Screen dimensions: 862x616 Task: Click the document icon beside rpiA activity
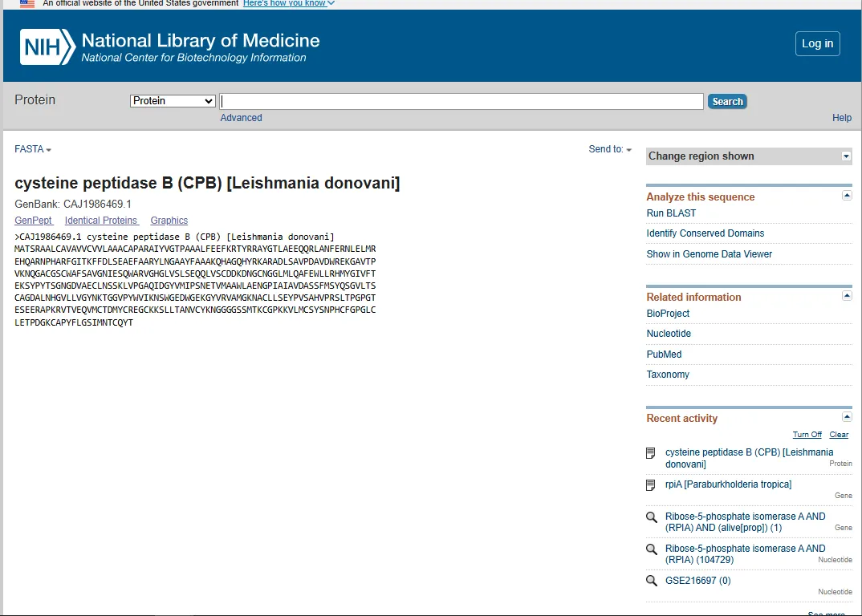pyautogui.click(x=650, y=485)
